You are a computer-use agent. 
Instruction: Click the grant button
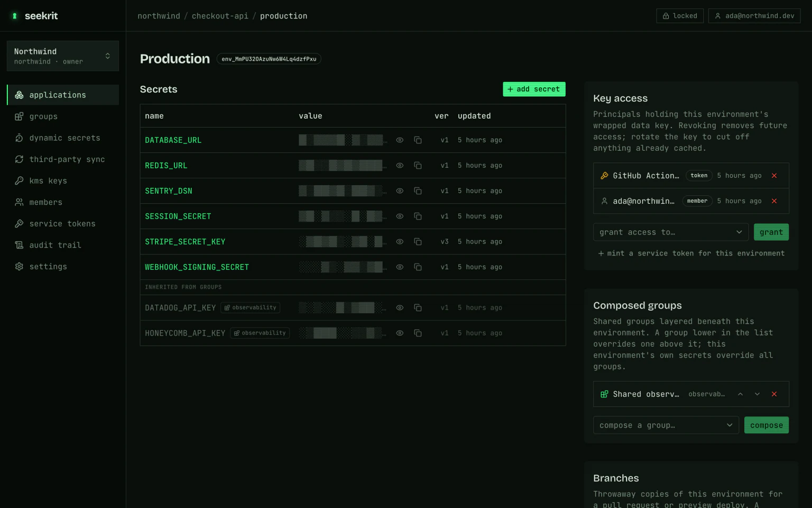coord(771,232)
